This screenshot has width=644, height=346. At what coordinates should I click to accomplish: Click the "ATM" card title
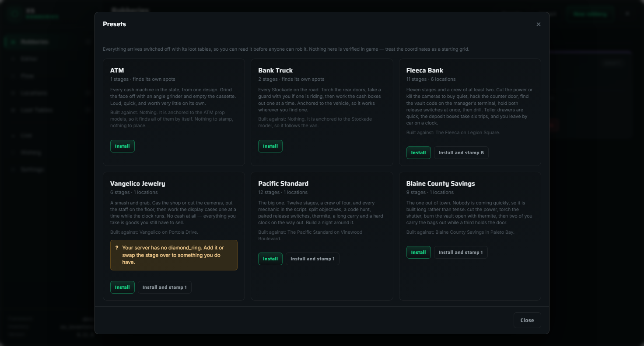[117, 70]
